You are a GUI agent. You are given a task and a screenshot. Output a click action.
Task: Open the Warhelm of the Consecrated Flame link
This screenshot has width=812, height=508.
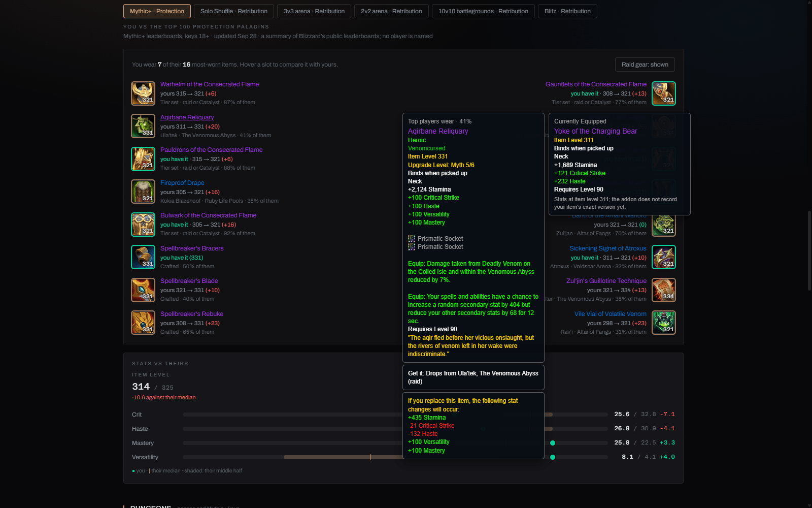[210, 84]
